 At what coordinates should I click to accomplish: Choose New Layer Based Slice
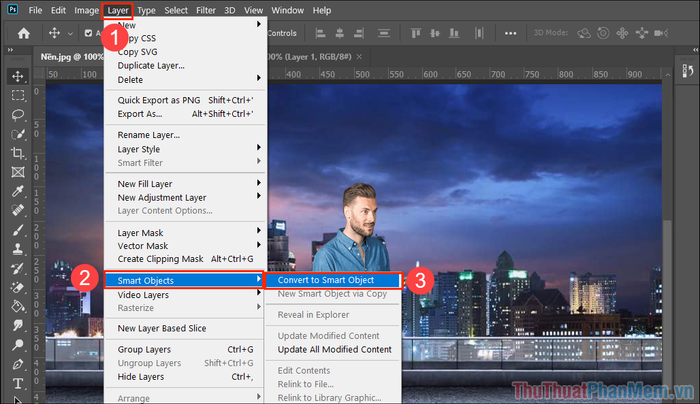(x=162, y=329)
